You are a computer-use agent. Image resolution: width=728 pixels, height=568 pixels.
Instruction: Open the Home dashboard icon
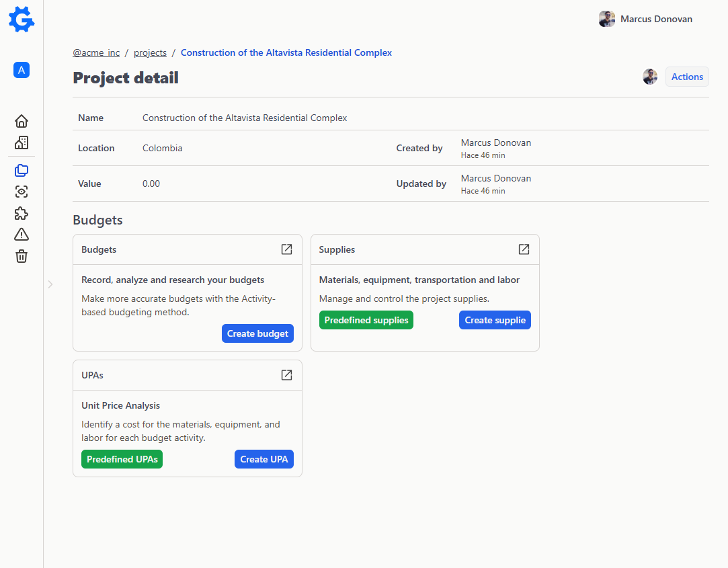[21, 121]
